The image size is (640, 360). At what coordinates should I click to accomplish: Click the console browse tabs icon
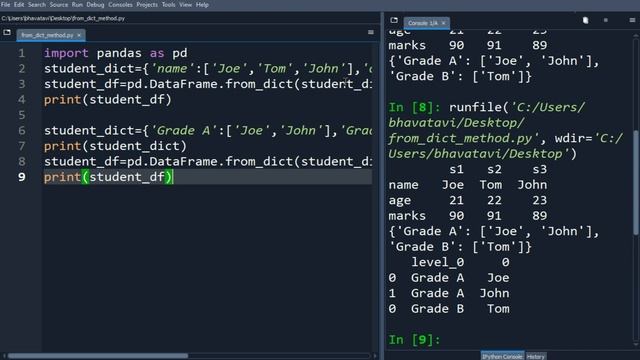coord(394,20)
